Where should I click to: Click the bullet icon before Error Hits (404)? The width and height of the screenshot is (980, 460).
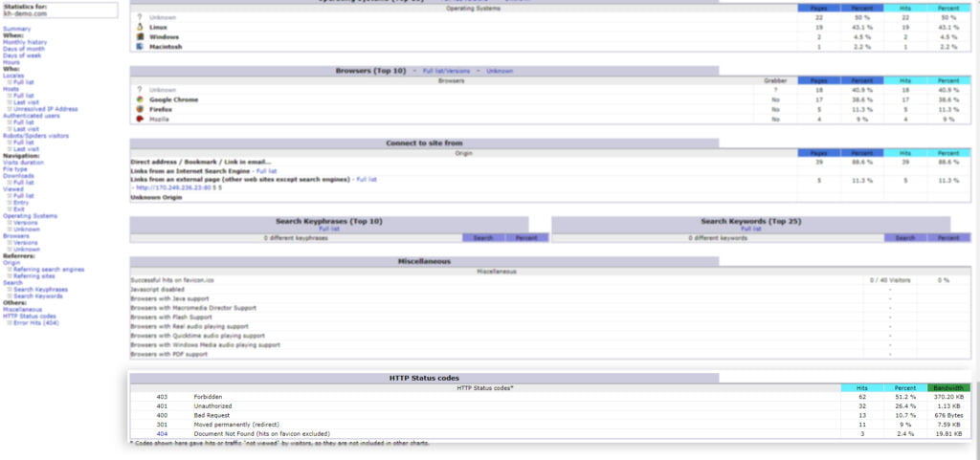10,322
